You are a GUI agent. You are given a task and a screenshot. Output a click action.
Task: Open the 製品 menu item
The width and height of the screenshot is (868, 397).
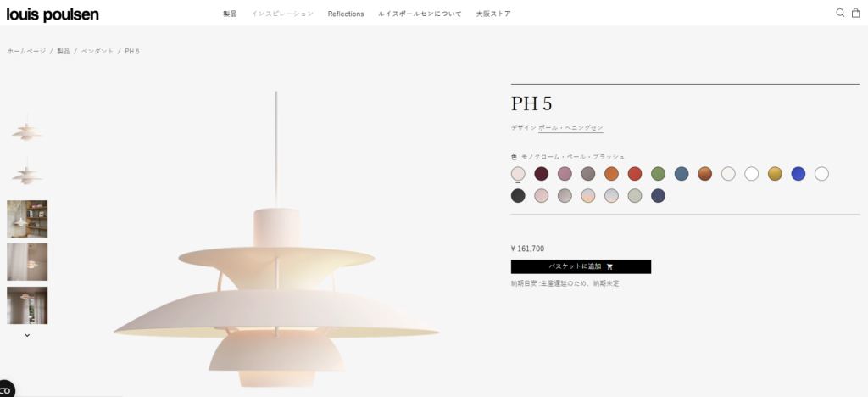(230, 14)
